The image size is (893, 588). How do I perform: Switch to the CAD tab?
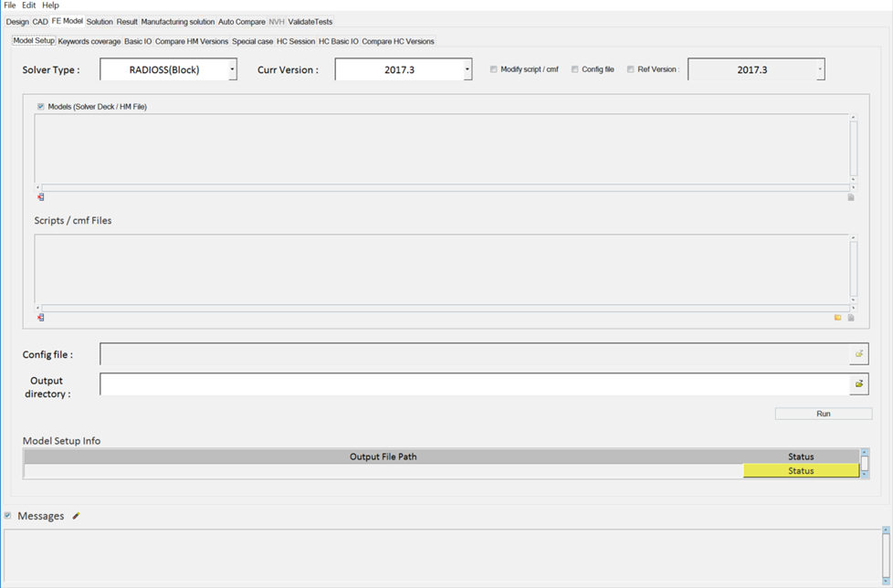pos(40,22)
